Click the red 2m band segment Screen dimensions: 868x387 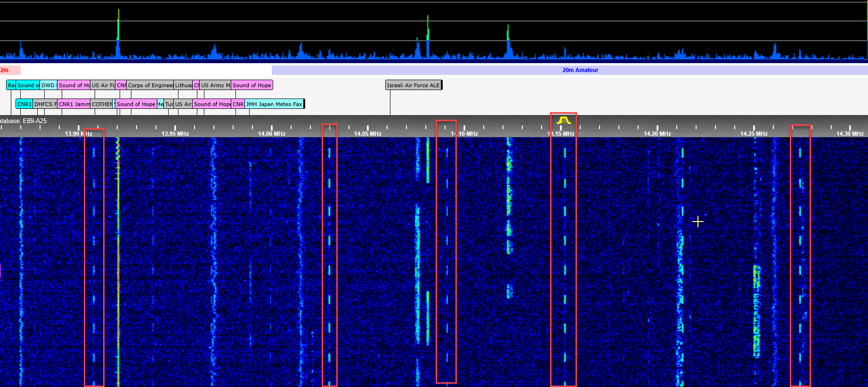pos(9,70)
